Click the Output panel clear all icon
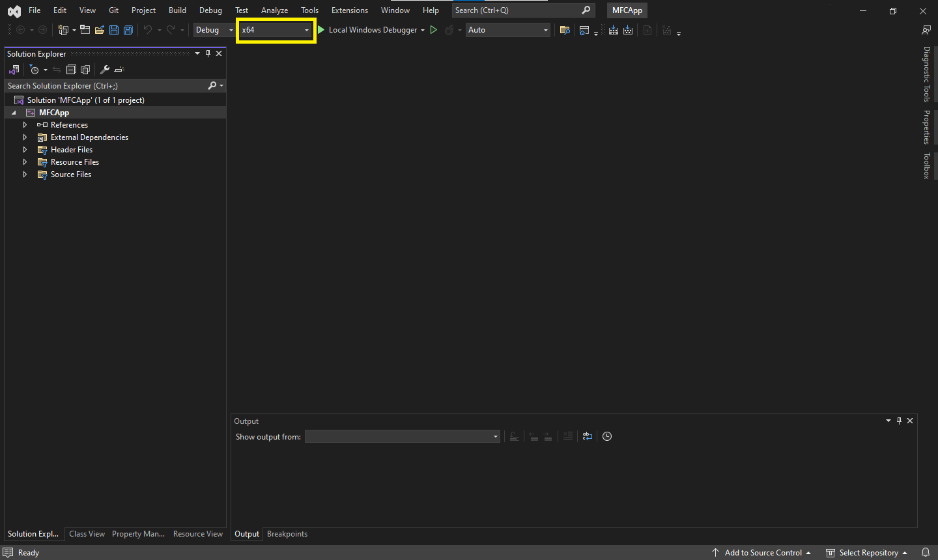 coord(568,436)
